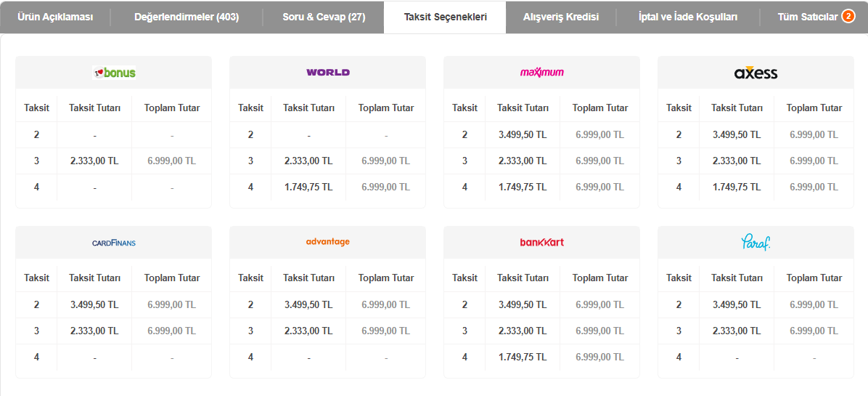Click Axess 4-installment amount 1.749,75 TL

pyautogui.click(x=737, y=187)
